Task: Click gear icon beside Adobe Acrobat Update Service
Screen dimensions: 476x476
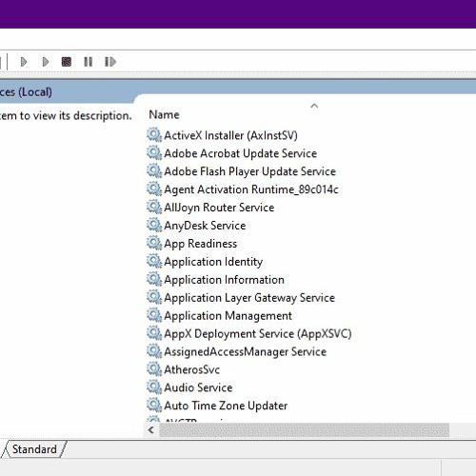Action: click(154, 153)
